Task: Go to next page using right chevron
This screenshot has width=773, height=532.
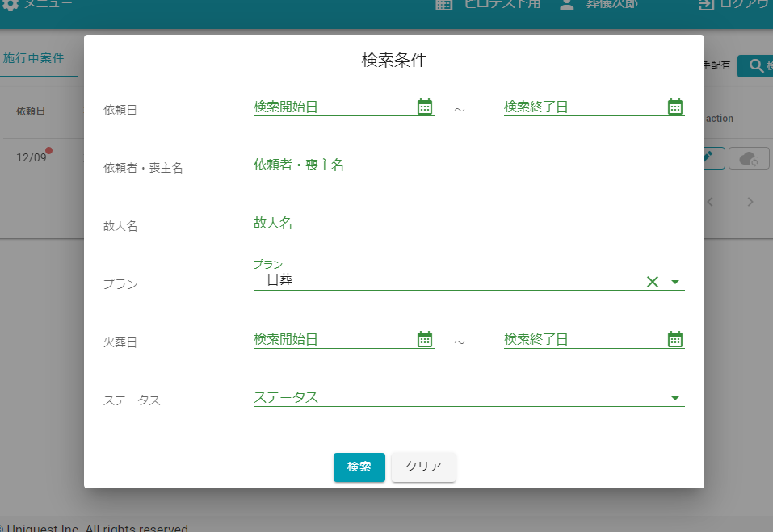Action: [750, 202]
